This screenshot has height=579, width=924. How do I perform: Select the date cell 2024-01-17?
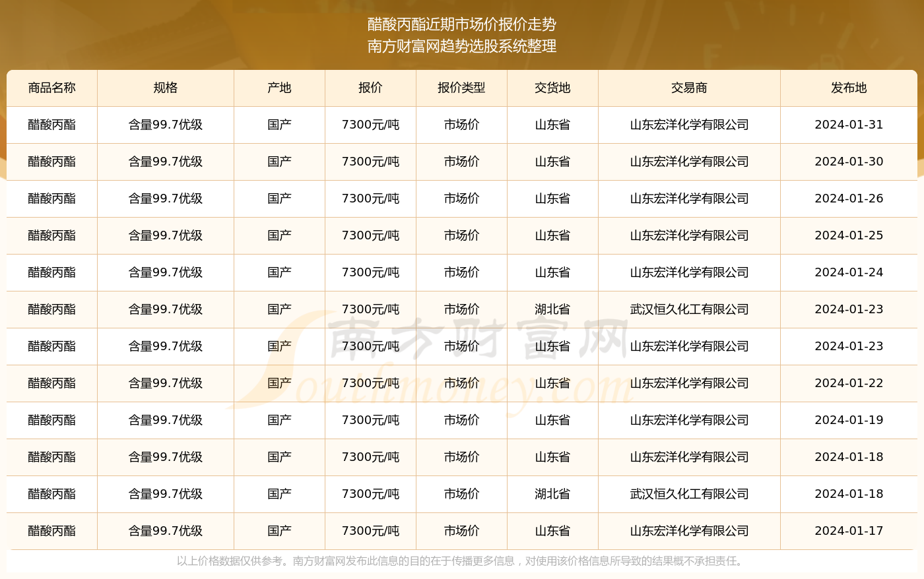(x=849, y=531)
